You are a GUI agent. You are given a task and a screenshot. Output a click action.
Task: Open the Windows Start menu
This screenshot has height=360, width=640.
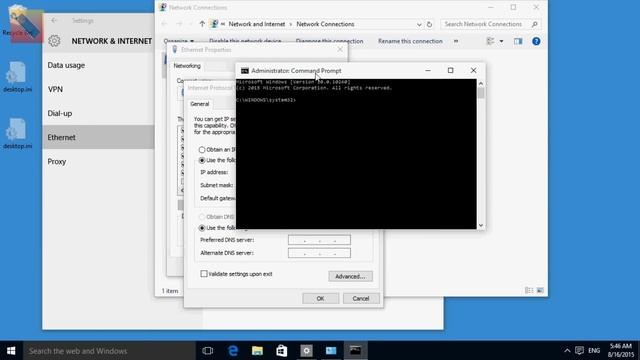coord(11,351)
